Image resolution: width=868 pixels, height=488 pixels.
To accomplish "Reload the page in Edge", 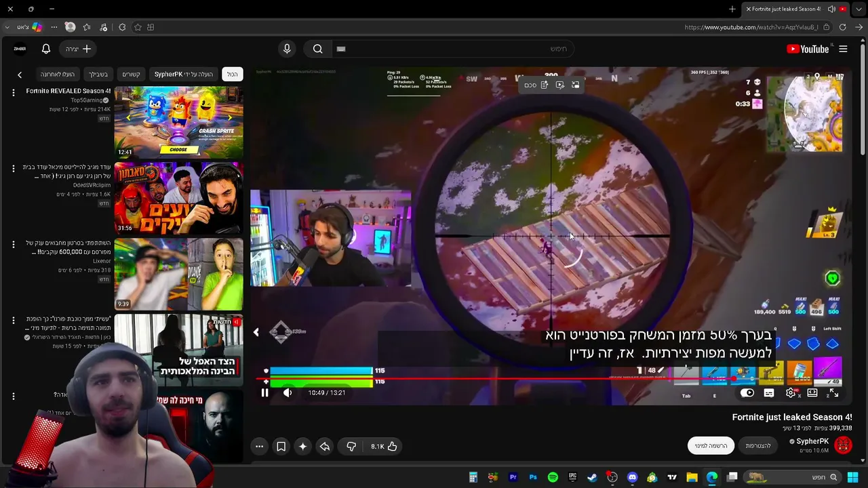I will (x=842, y=27).
